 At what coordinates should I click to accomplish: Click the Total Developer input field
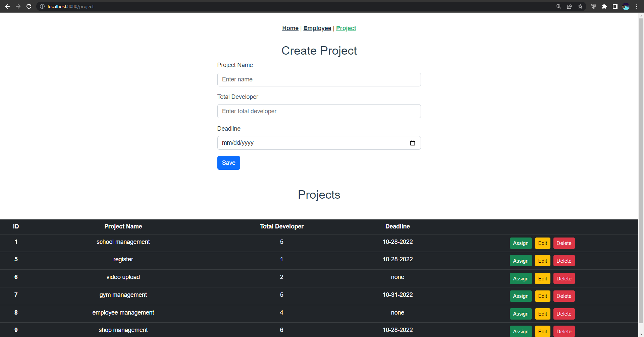click(x=319, y=111)
